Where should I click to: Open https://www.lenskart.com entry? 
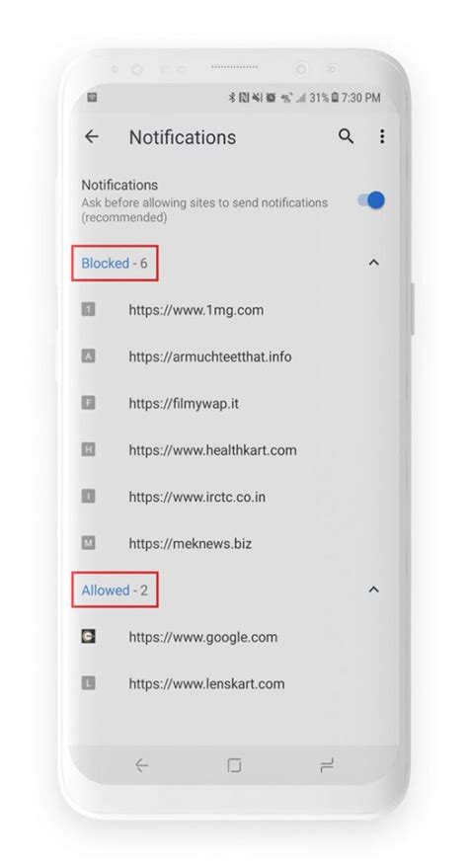point(234,683)
